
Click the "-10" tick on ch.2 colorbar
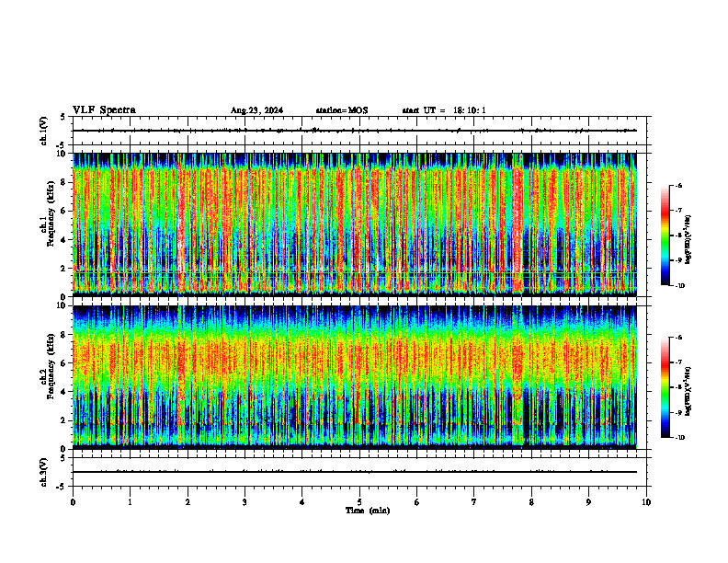(x=680, y=438)
